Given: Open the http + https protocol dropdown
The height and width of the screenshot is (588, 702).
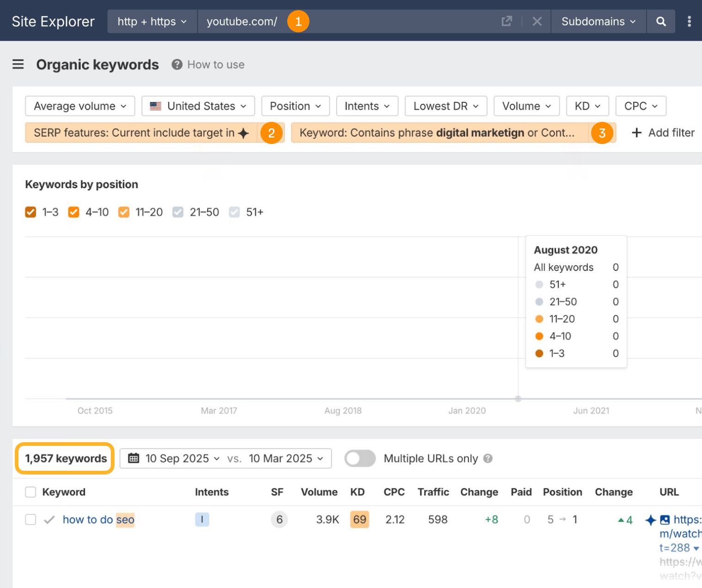Looking at the screenshot, I should (x=152, y=21).
